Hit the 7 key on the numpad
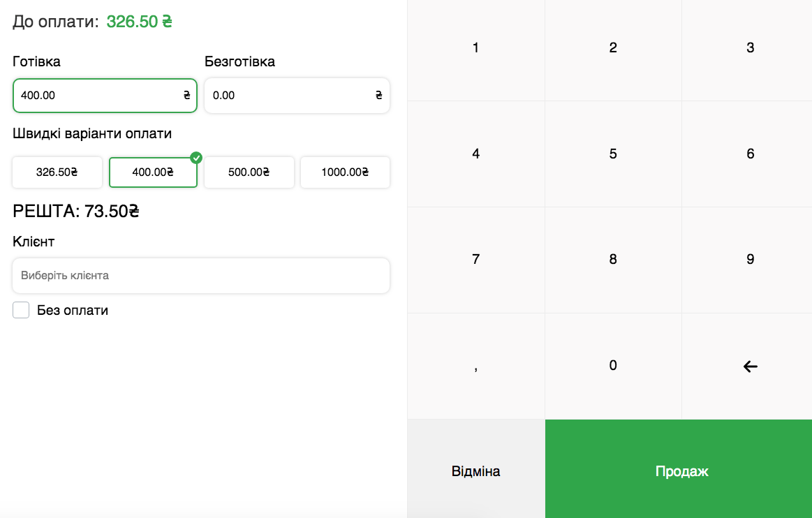812x518 pixels. pos(476,260)
